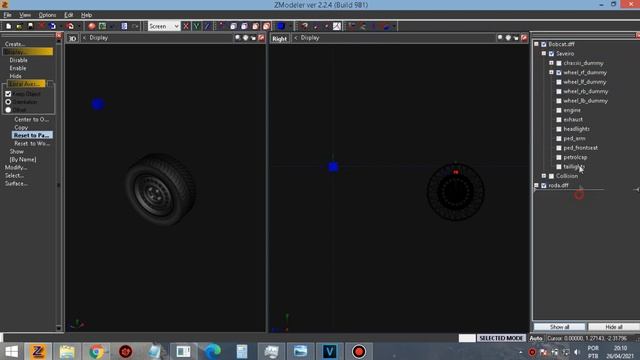Open the File menu
The image size is (640, 360).
pos(7,15)
